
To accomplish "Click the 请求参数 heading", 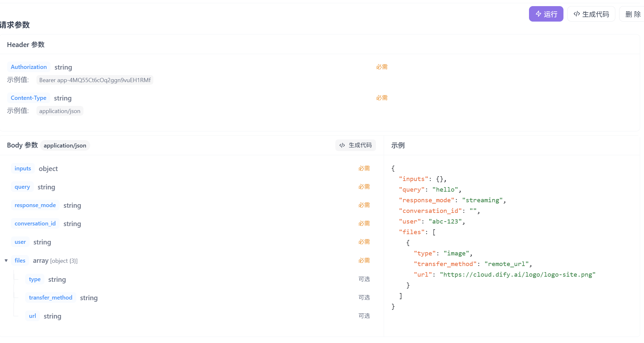I will pyautogui.click(x=15, y=25).
